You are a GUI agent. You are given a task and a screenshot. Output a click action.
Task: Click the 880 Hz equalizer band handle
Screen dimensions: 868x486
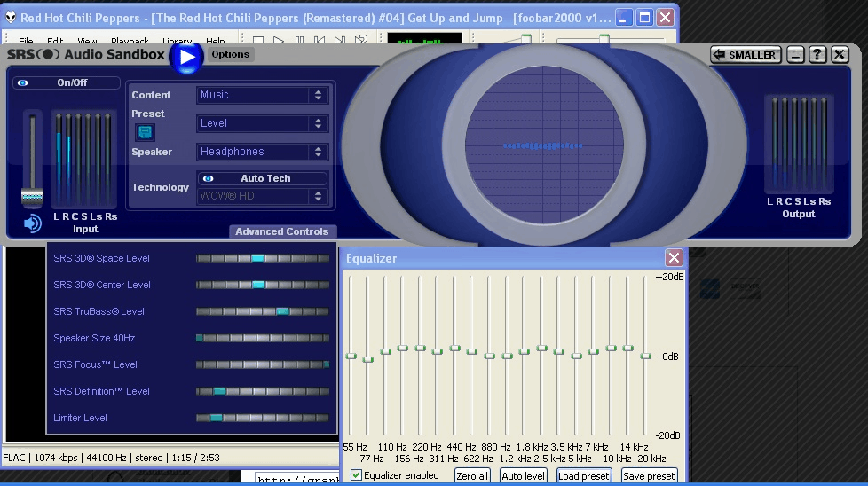point(489,356)
